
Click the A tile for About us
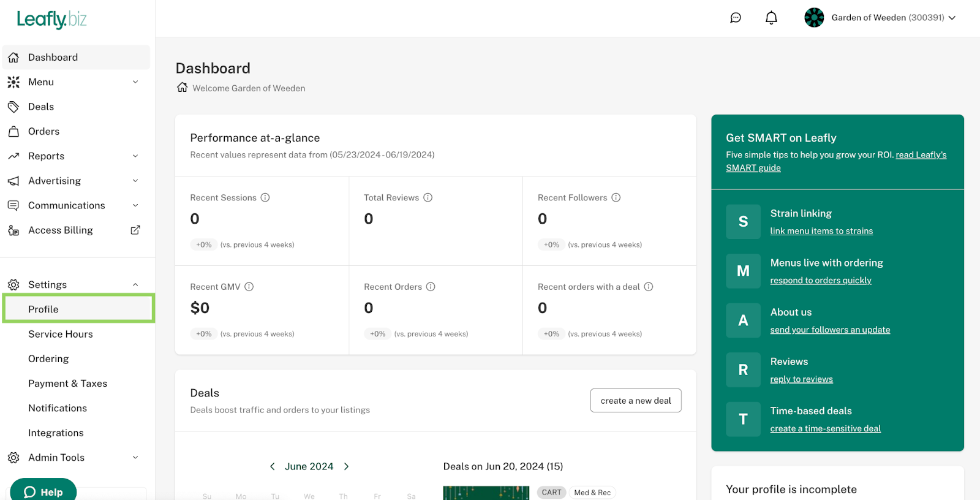click(x=743, y=320)
